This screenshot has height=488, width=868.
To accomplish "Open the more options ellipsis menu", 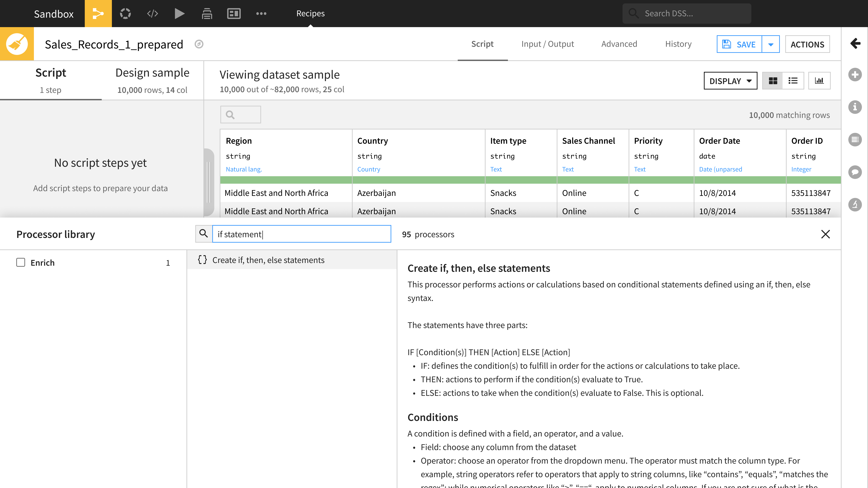I will pyautogui.click(x=261, y=14).
